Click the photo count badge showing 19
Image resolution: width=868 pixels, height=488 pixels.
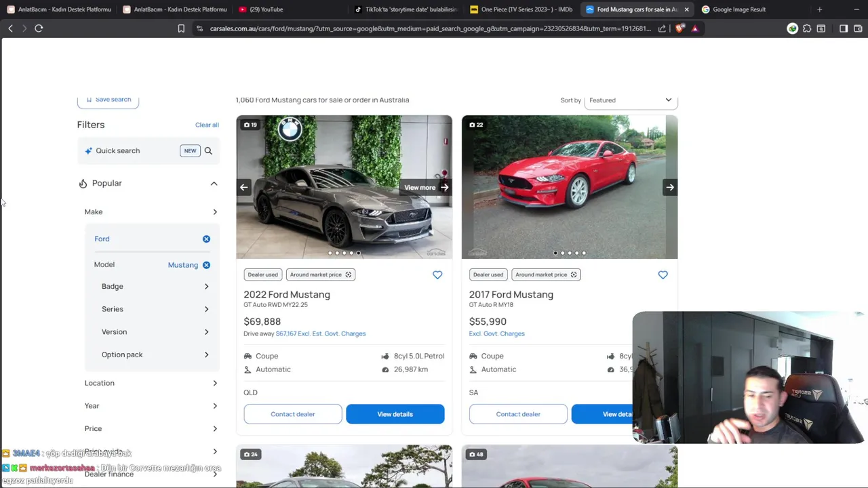(250, 125)
